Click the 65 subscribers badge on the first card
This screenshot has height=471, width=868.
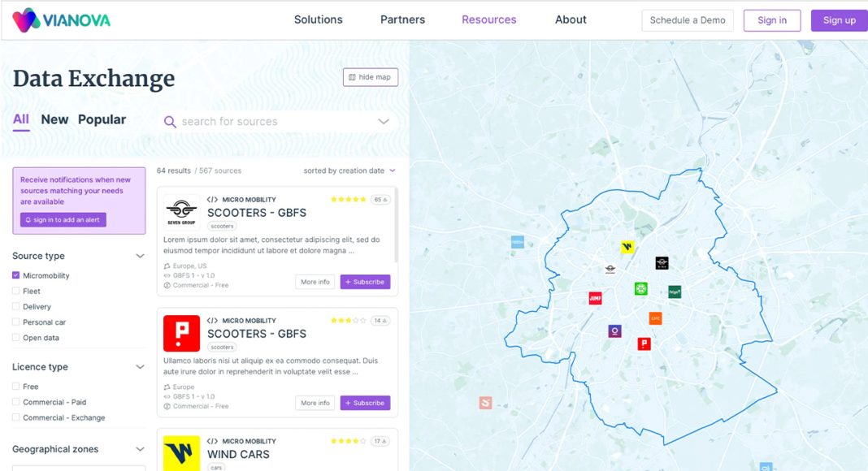click(x=380, y=200)
